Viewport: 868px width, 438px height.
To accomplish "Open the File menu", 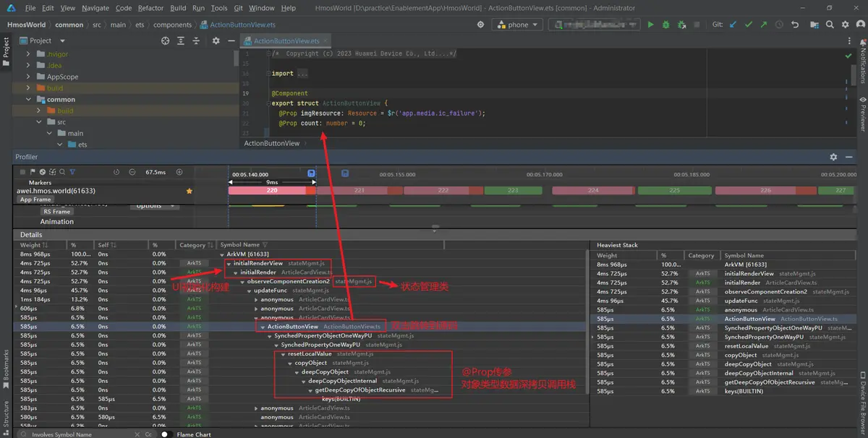I will tap(30, 8).
